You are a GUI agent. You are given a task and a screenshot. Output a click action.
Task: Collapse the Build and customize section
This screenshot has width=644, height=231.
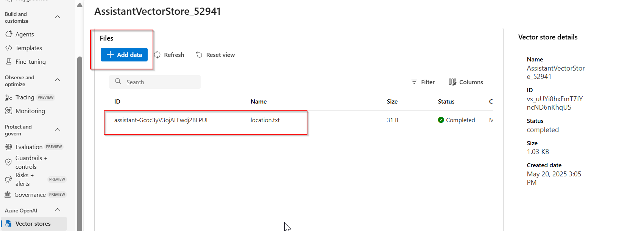[x=58, y=17]
